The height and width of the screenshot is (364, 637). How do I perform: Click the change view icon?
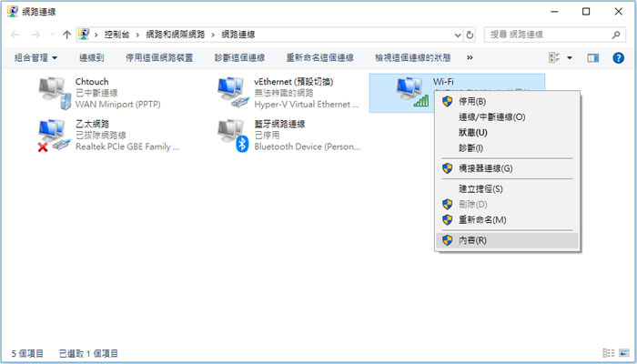pos(554,57)
